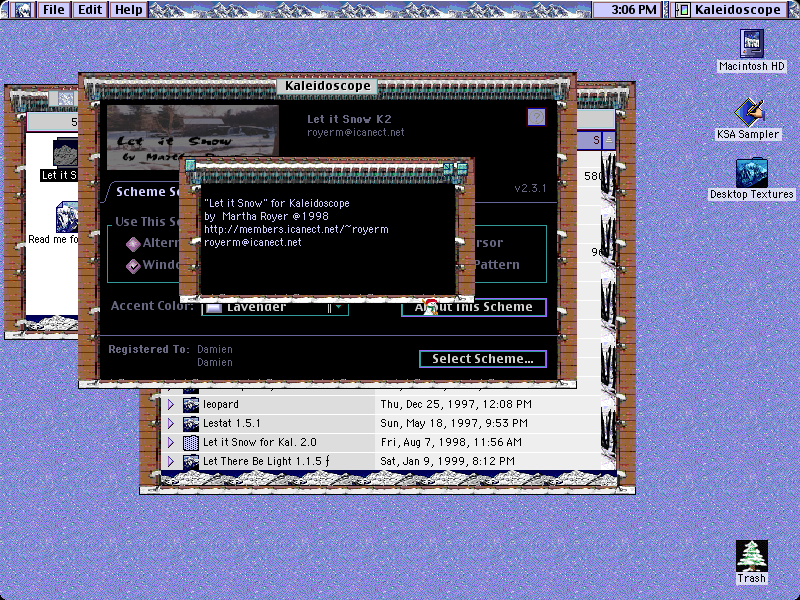The image size is (800, 600).
Task: Click the date Thu, Dec 25, 1997, 12:08 PM
Action: [x=456, y=405]
